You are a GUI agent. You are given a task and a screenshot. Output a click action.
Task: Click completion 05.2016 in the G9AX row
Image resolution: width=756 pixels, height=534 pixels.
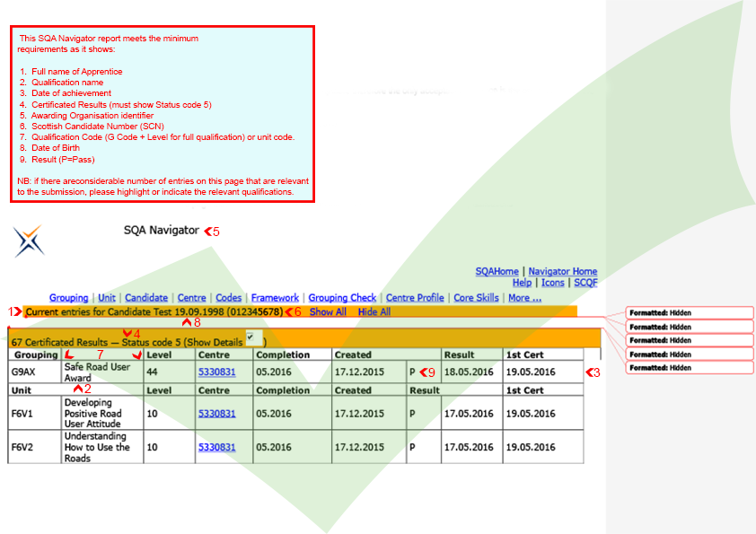(273, 372)
